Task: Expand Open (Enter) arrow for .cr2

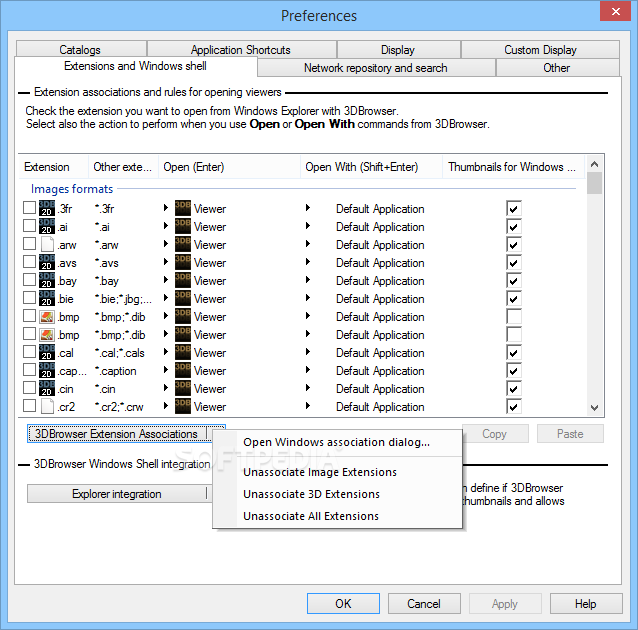Action: pyautogui.click(x=166, y=406)
